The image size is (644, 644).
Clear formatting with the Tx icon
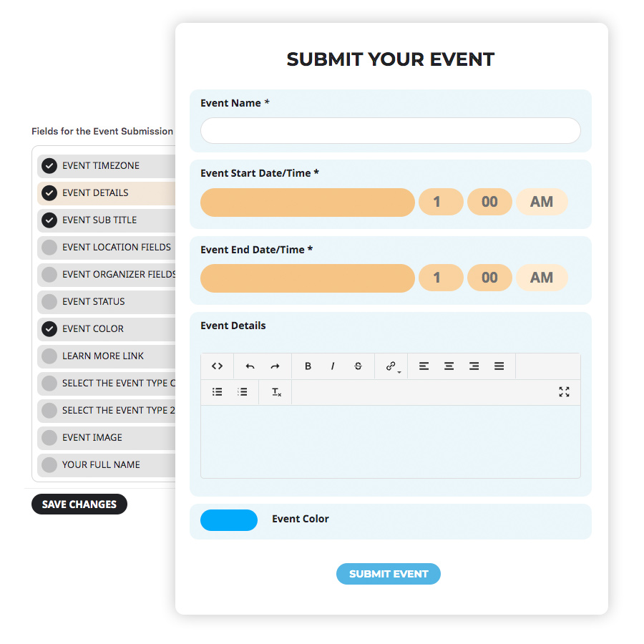pos(276,392)
